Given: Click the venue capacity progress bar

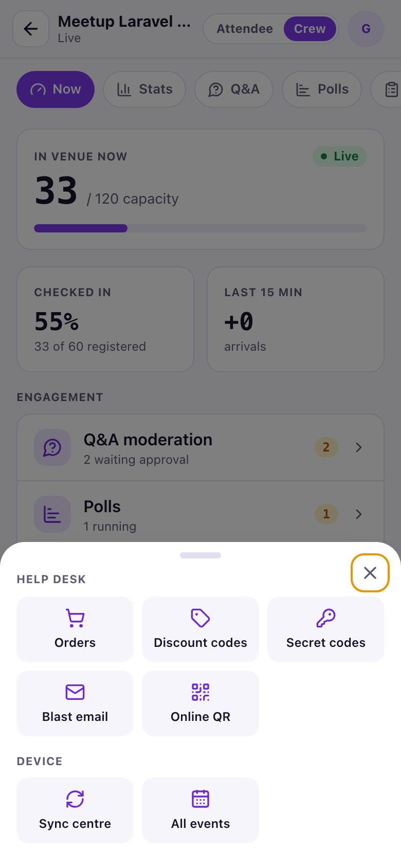Looking at the screenshot, I should [x=200, y=228].
